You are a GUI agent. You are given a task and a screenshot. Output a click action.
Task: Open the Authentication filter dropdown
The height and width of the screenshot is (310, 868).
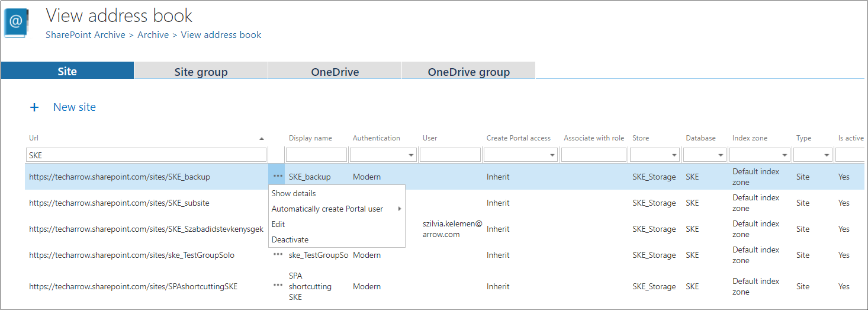411,155
